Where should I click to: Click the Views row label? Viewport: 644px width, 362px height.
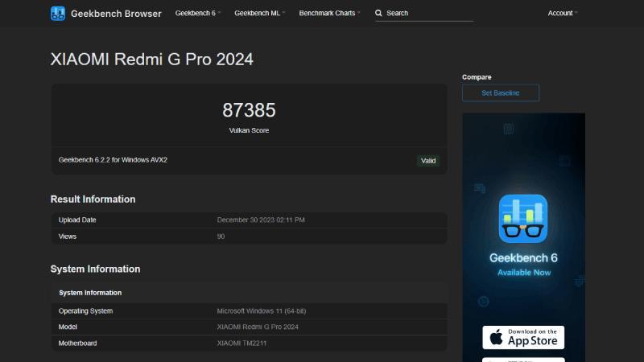[68, 237]
